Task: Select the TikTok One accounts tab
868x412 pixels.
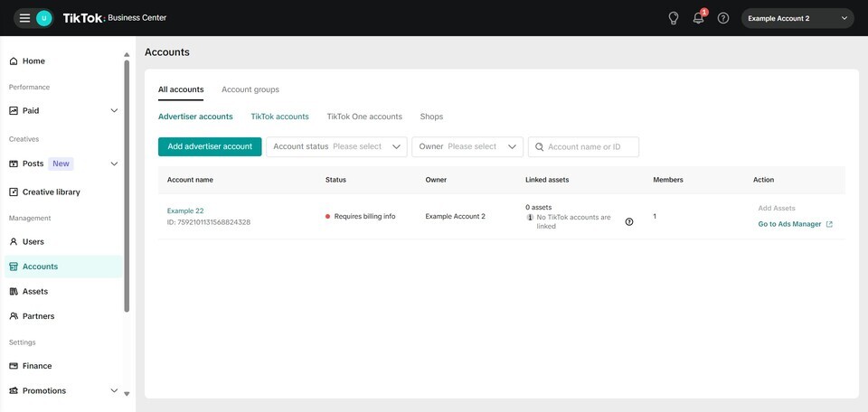Action: tap(364, 117)
